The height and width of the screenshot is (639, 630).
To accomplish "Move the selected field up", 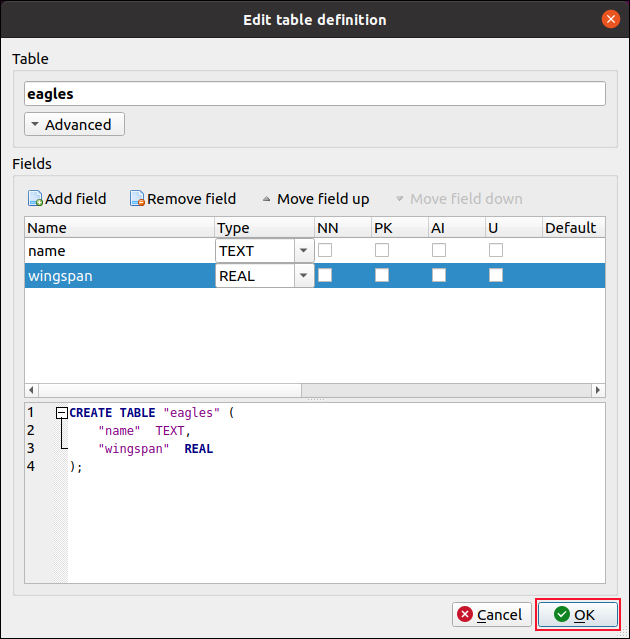I will click(x=315, y=199).
